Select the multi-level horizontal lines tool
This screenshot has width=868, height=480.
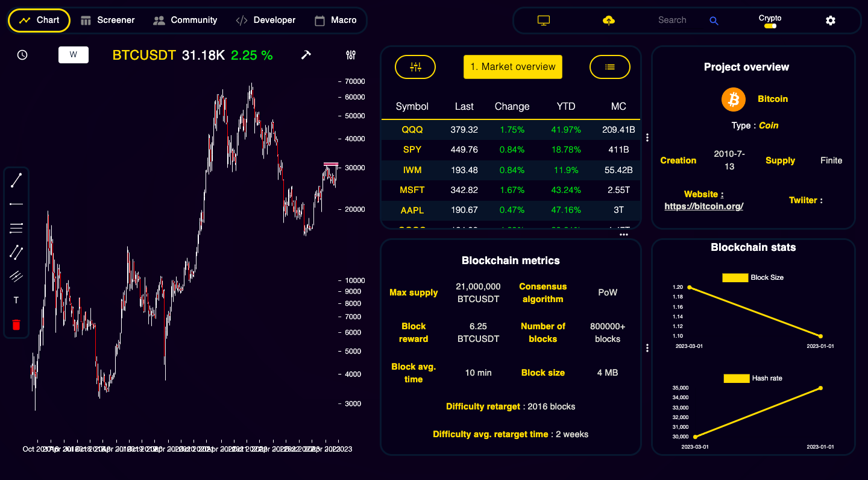pyautogui.click(x=16, y=228)
